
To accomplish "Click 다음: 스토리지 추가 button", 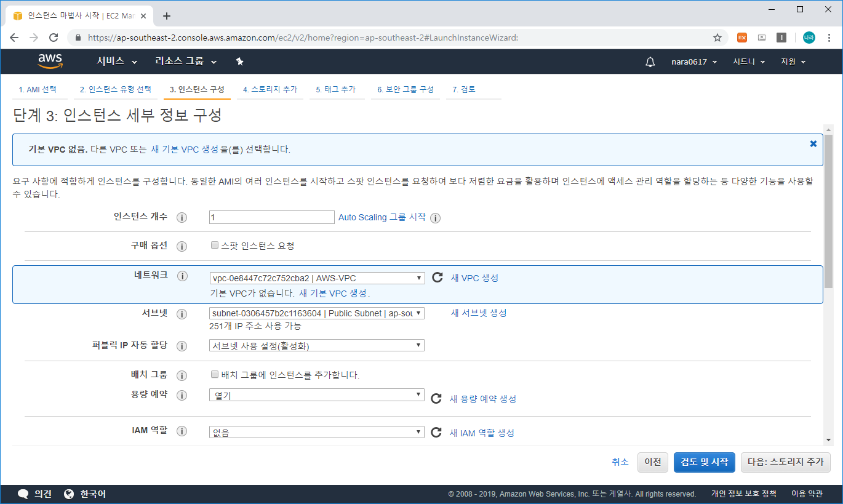I will 785,462.
